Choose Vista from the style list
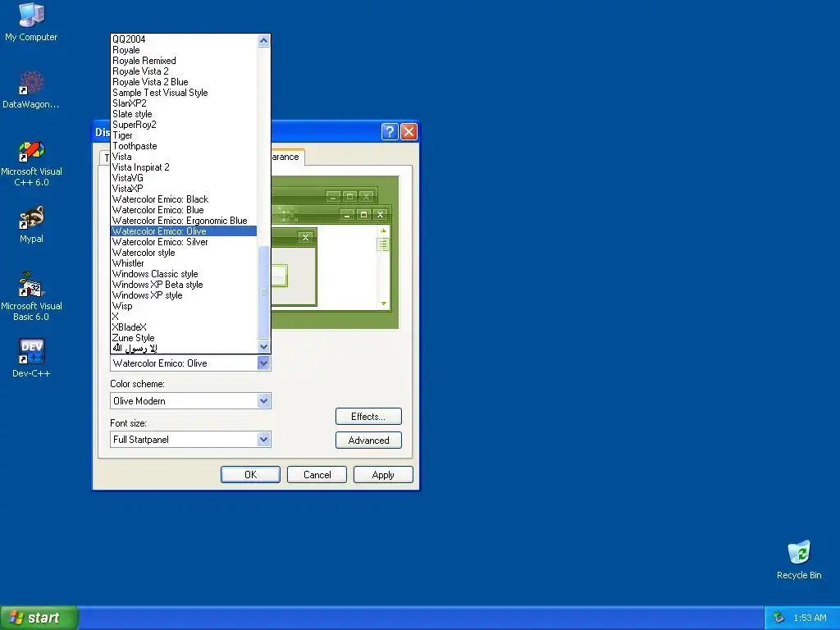This screenshot has height=630, width=840. [x=184, y=157]
